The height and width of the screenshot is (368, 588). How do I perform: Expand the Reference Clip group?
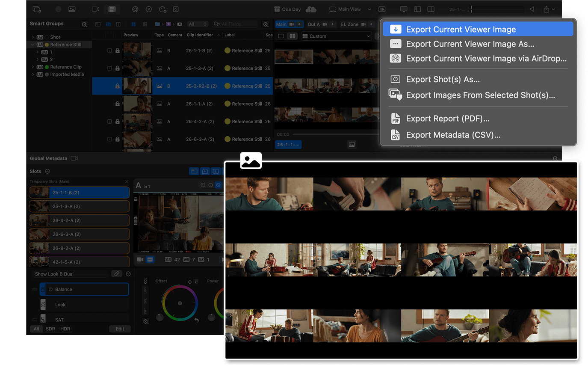point(33,67)
